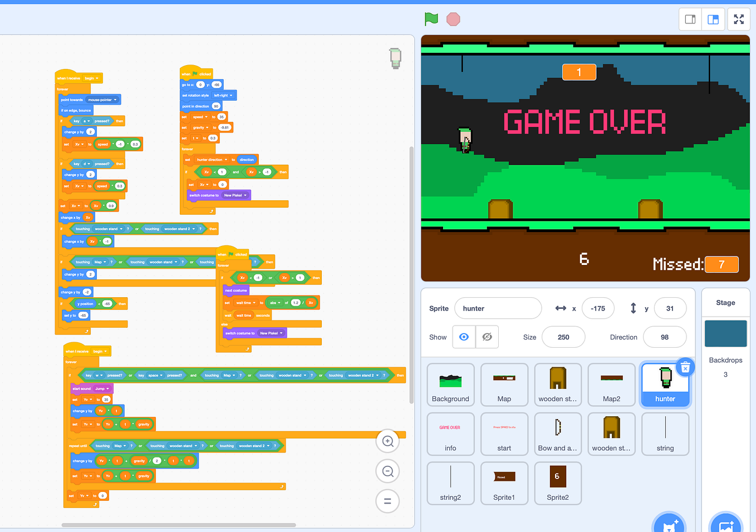
Task: Select the Bow and a... sprite
Action: (x=558, y=434)
